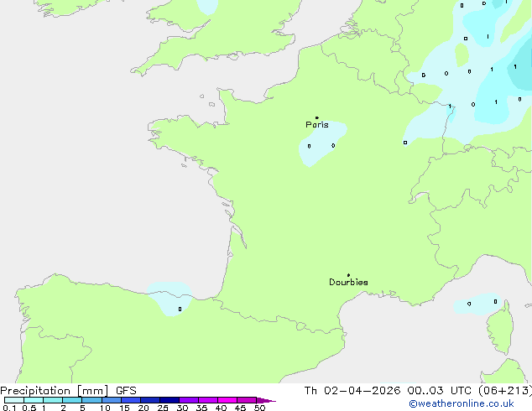
Task: Pick the legend swatch between 45 and 50
Action: (x=247, y=400)
